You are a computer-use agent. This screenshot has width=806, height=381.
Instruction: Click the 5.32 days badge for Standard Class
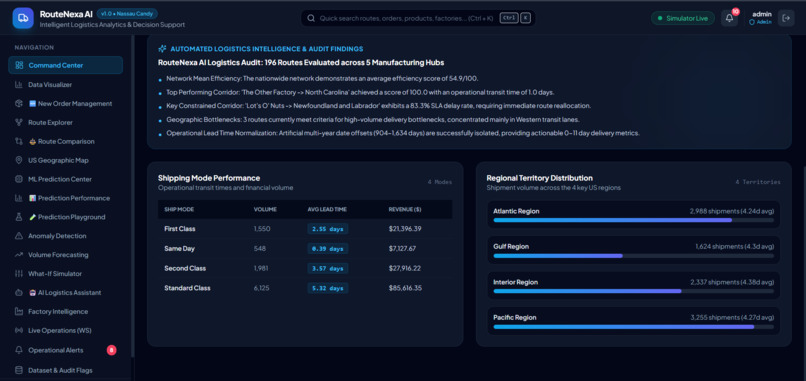coord(328,288)
